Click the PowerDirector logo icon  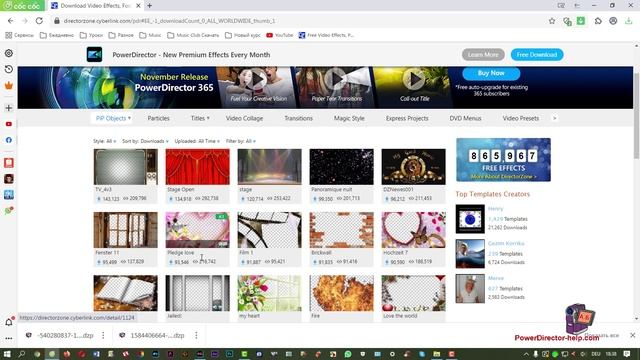94,54
